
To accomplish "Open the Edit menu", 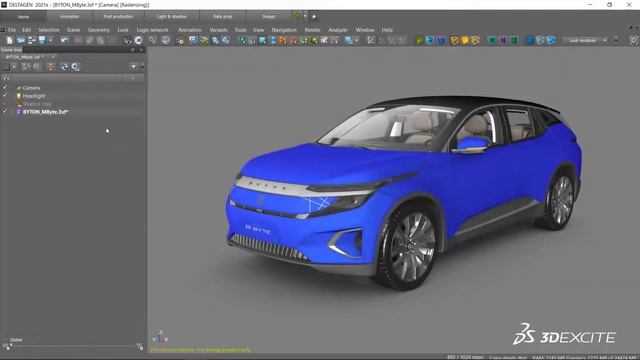I will [27, 30].
